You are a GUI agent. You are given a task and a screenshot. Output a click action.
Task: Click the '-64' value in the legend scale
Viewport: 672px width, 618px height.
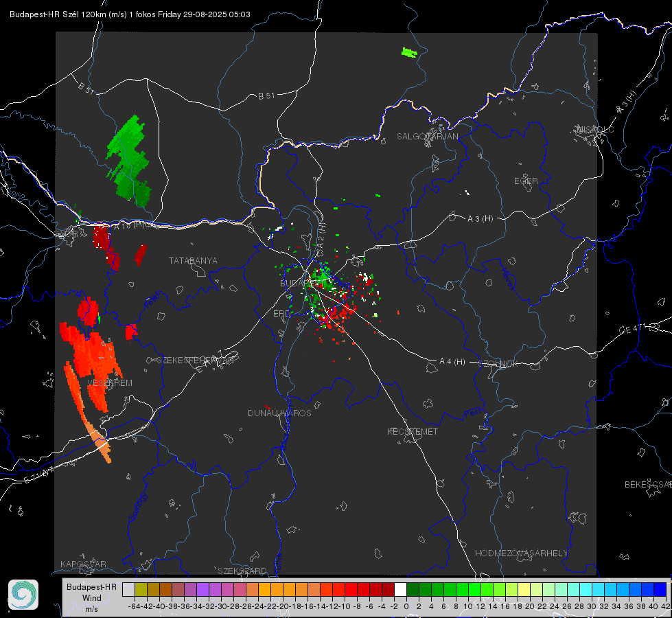click(134, 606)
